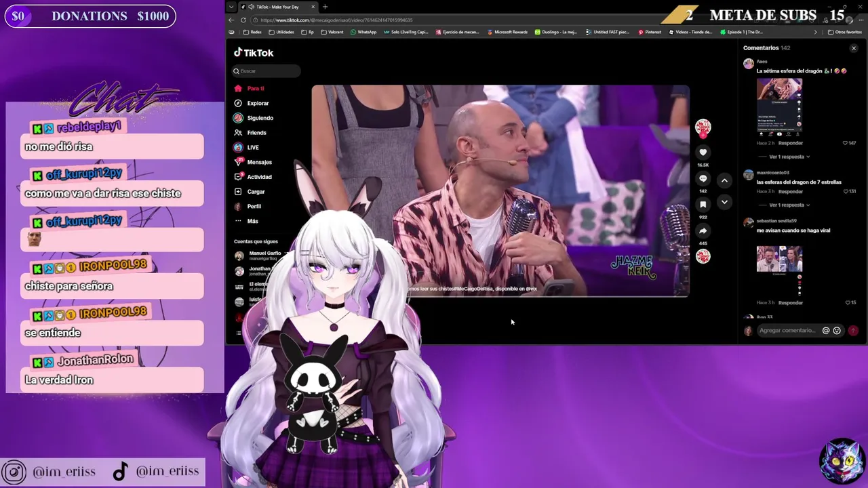
Task: Click the share arrow icon
Action: 703,230
